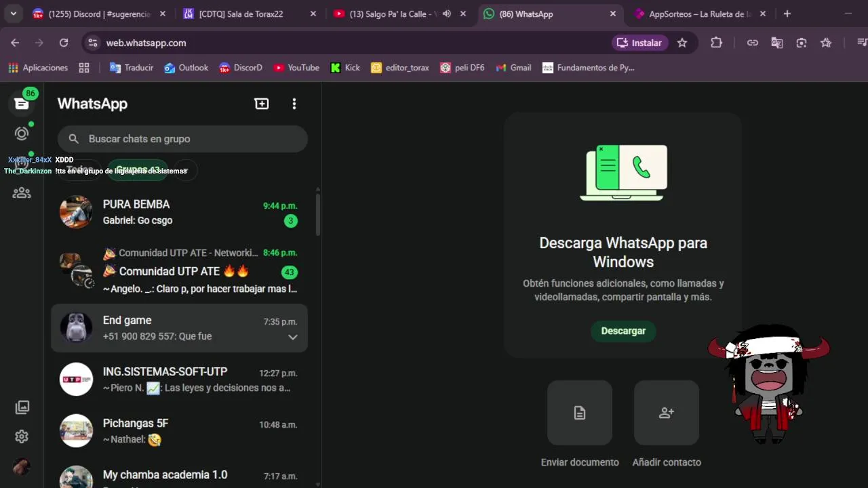Focus the Buscar chats en grupo search field
This screenshot has height=488, width=868.
click(x=182, y=139)
